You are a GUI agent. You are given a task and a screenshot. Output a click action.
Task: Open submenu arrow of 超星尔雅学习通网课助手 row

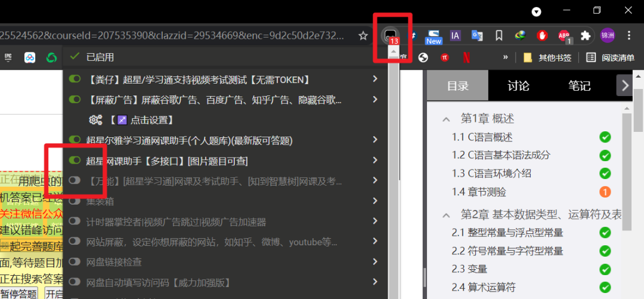[374, 140]
